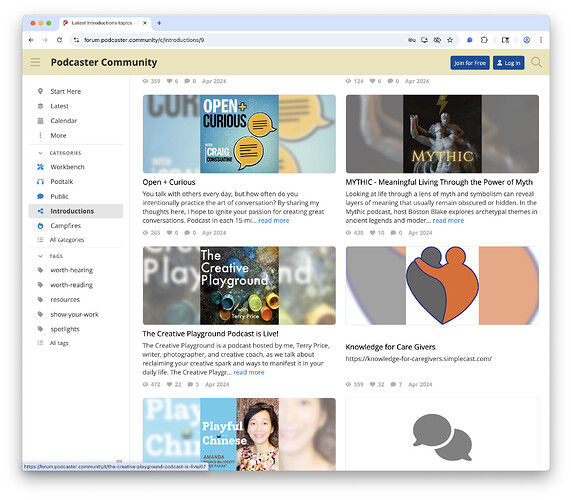Bookmark this page with star icon

[x=450, y=40]
